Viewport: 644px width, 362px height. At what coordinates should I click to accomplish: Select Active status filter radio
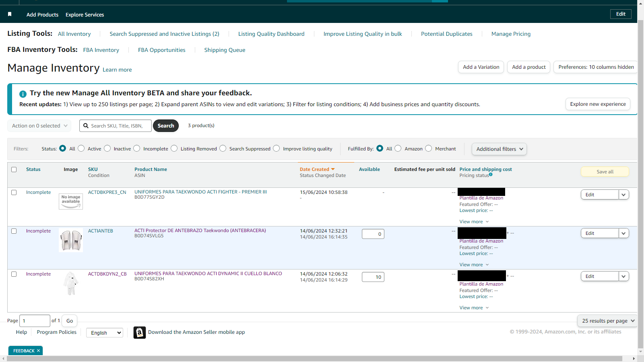click(81, 148)
